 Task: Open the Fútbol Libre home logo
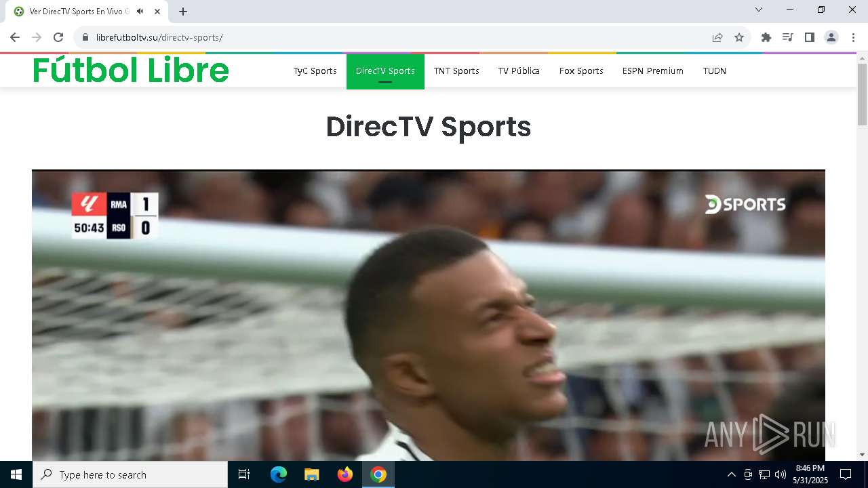(x=131, y=70)
